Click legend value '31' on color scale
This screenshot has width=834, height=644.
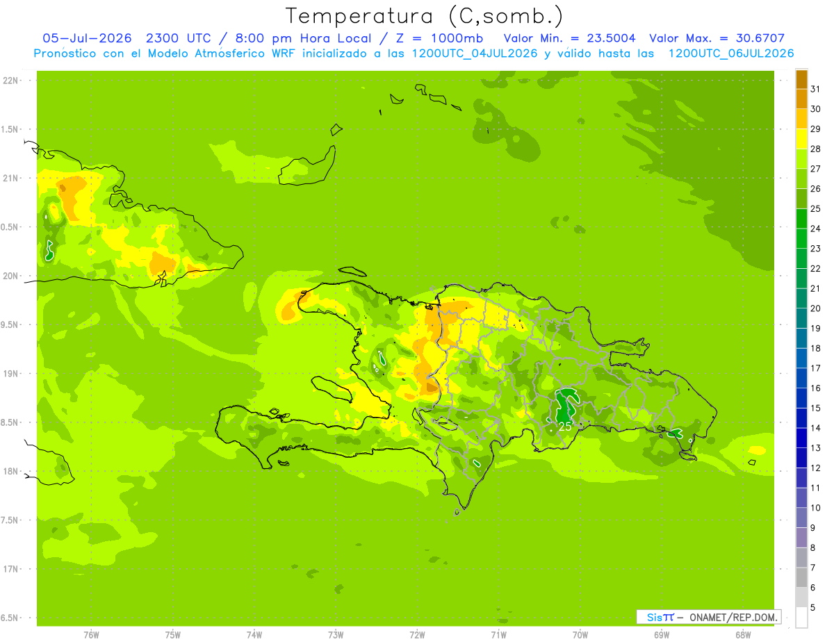(815, 89)
